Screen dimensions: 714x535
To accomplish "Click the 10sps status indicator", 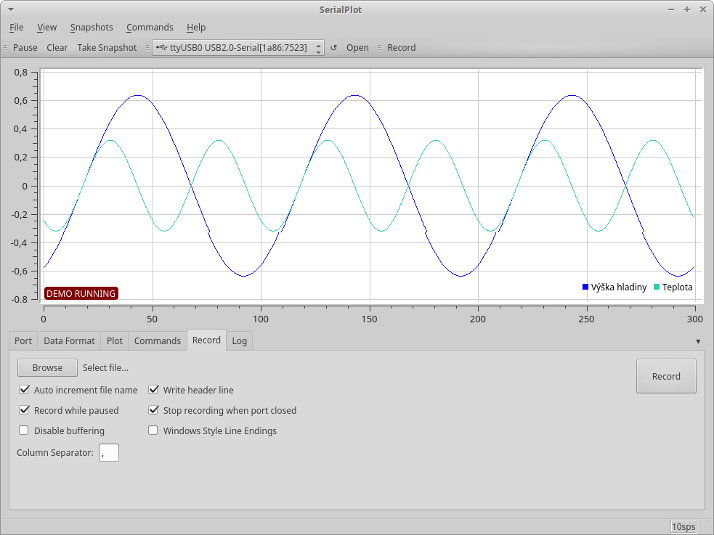I will [x=683, y=527].
